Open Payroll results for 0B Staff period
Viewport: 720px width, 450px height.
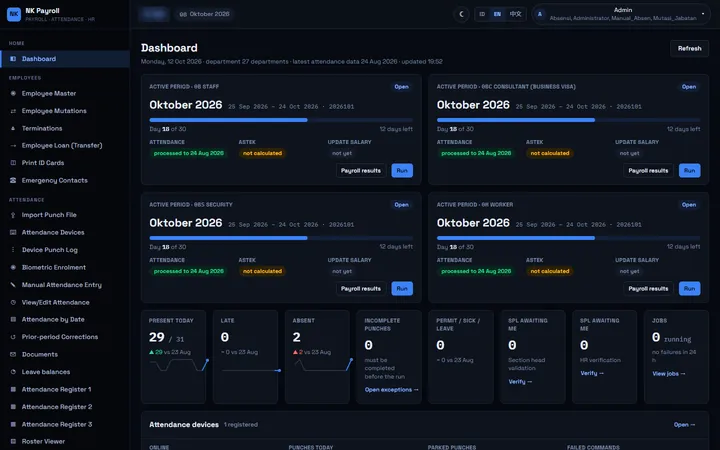click(x=361, y=170)
